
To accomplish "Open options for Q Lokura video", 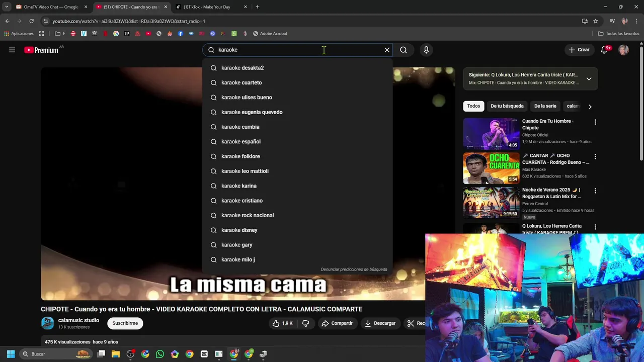I will coord(595,227).
